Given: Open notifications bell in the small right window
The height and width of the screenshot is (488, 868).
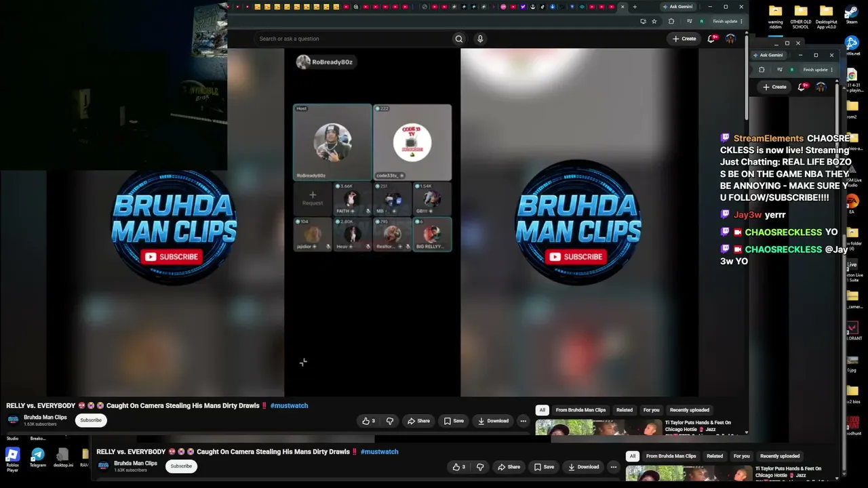Looking at the screenshot, I should click(802, 87).
